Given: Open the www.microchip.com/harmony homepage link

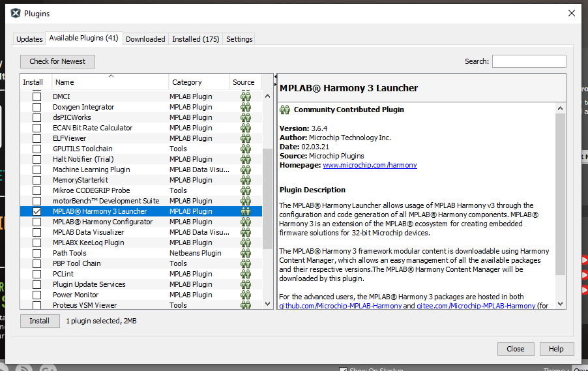Looking at the screenshot, I should pyautogui.click(x=370, y=165).
